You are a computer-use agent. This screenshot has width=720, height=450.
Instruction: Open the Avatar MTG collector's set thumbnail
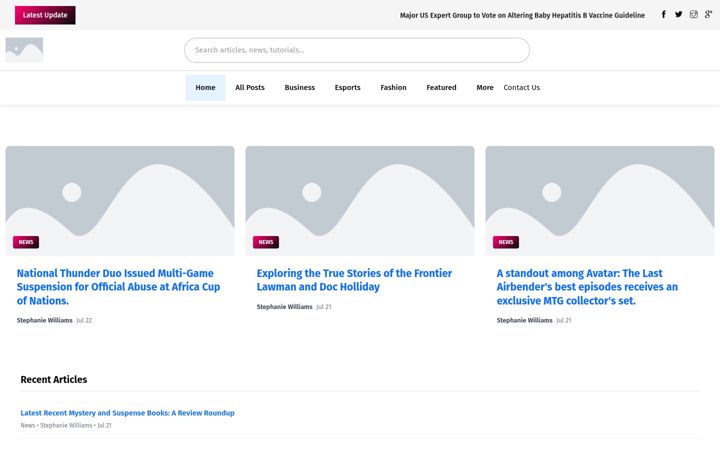point(600,201)
